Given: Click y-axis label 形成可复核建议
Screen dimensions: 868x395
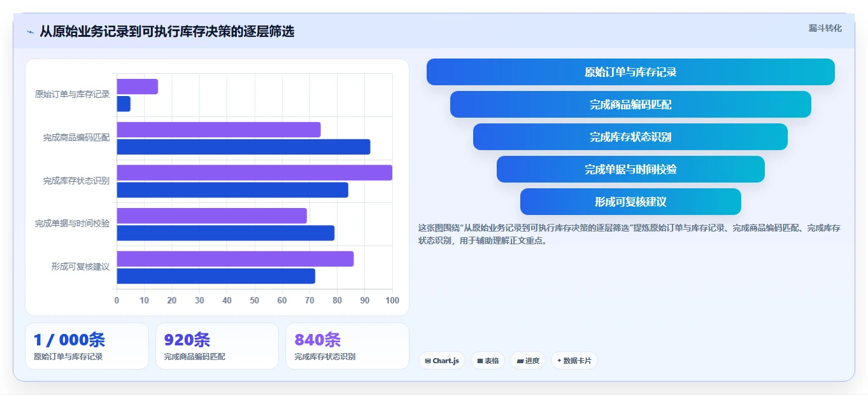Looking at the screenshot, I should tap(80, 267).
